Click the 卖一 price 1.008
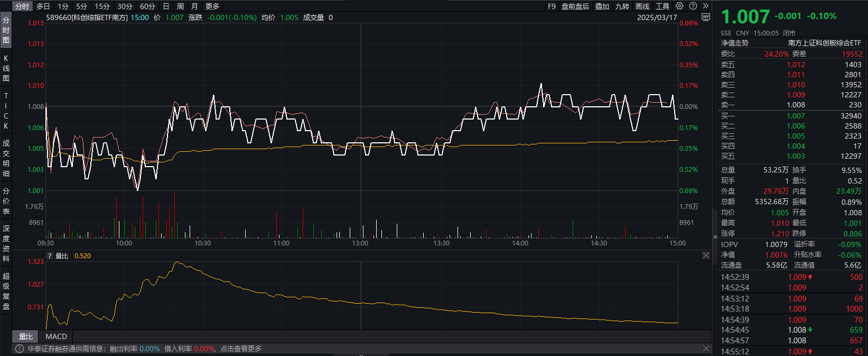Viewport: 868px width, 356px height. (796, 105)
